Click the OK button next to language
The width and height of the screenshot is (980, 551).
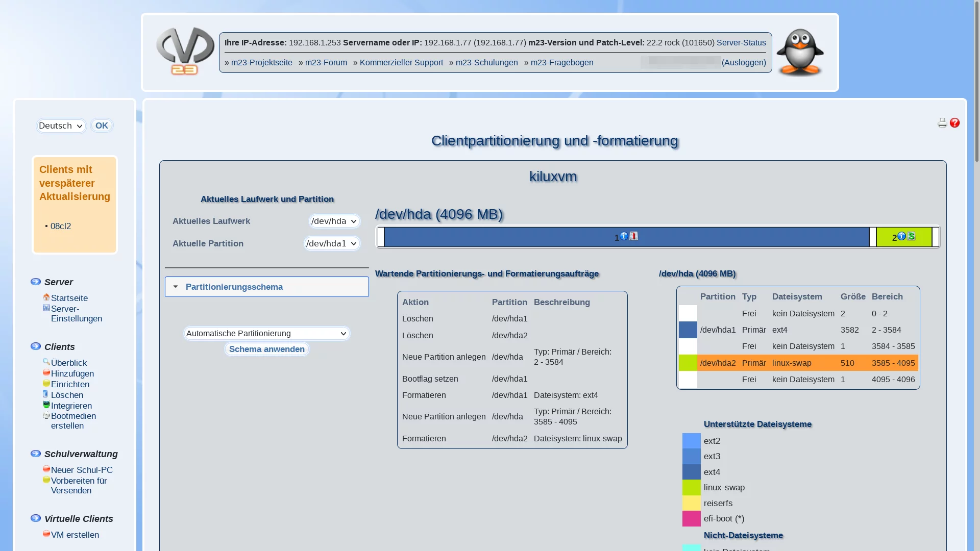[x=102, y=126]
